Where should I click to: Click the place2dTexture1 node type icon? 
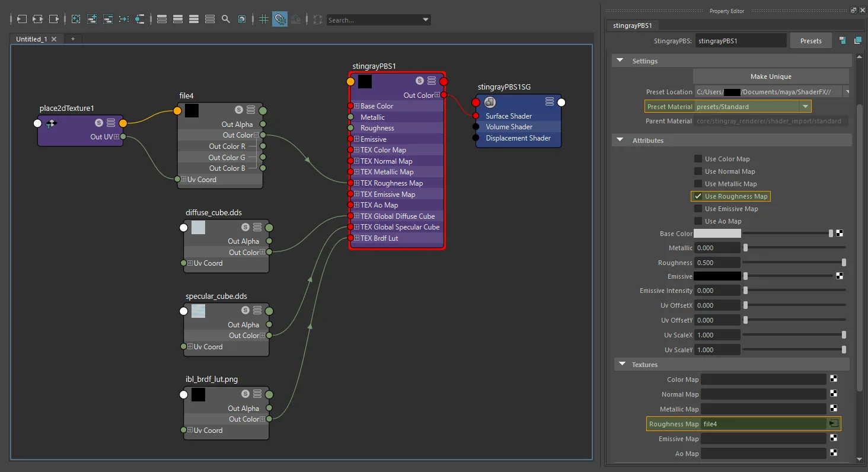pos(52,123)
